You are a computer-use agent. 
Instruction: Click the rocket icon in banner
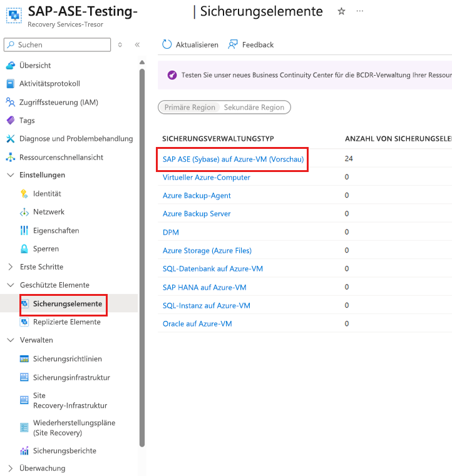172,75
